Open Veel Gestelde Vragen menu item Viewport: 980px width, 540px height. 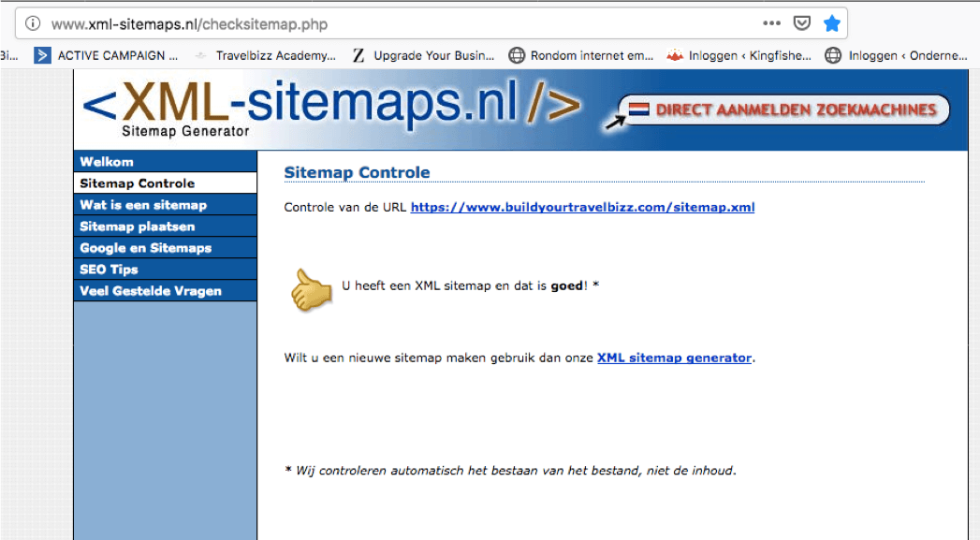[x=165, y=291]
